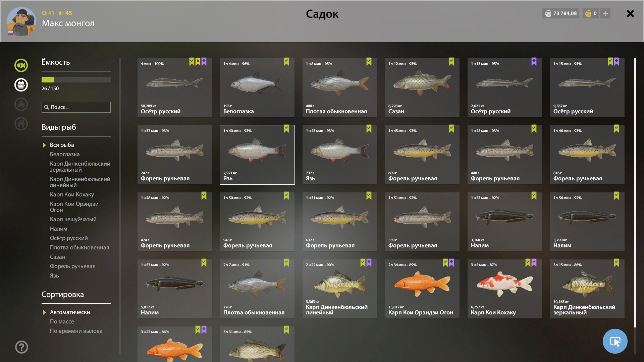Click the blue cursor action button

[615, 341]
